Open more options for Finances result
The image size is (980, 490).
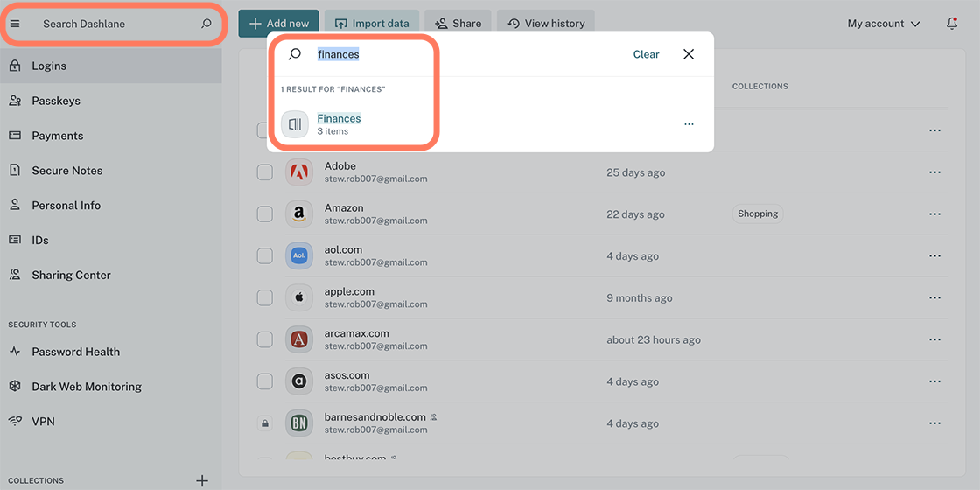click(689, 124)
